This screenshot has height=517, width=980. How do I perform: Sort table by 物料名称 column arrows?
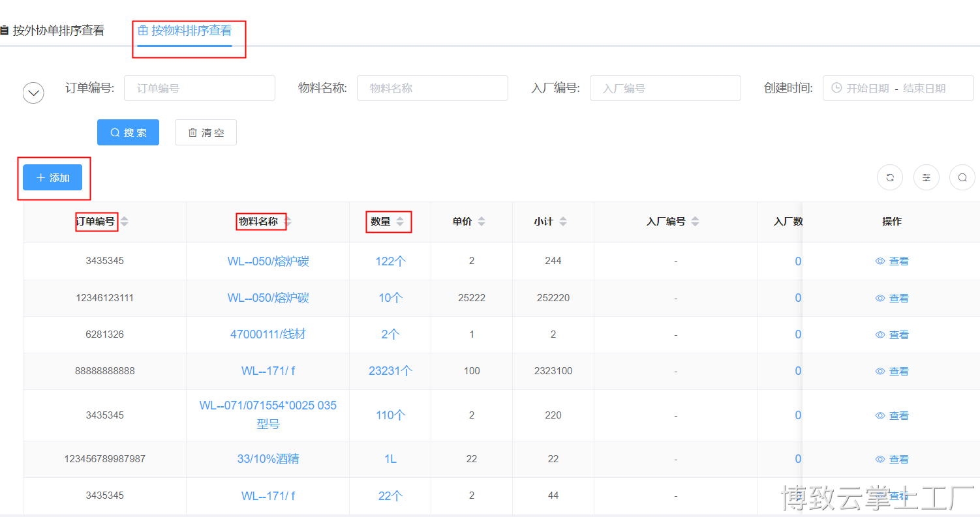pyautogui.click(x=287, y=222)
